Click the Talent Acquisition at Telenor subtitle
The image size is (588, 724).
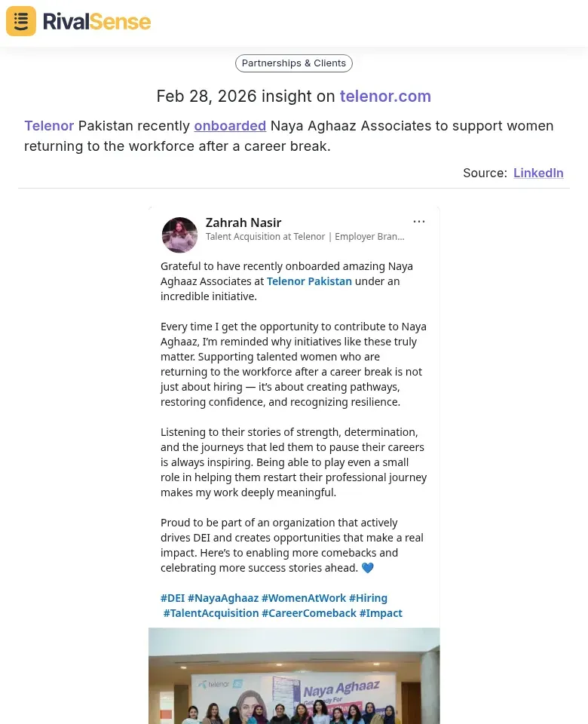305,237
